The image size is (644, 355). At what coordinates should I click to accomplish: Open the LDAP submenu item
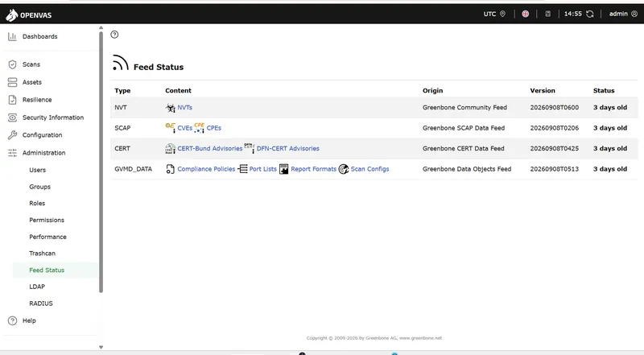pyautogui.click(x=37, y=287)
